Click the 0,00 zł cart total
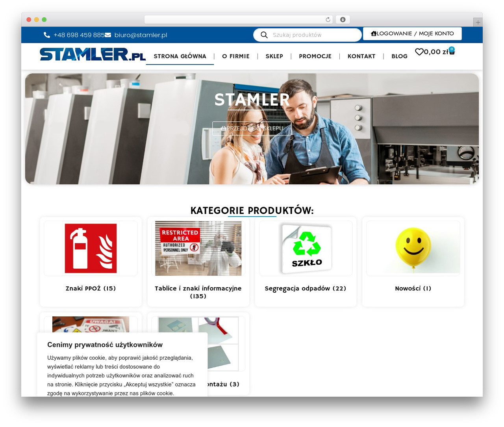The width and height of the screenshot is (504, 427). [x=436, y=52]
